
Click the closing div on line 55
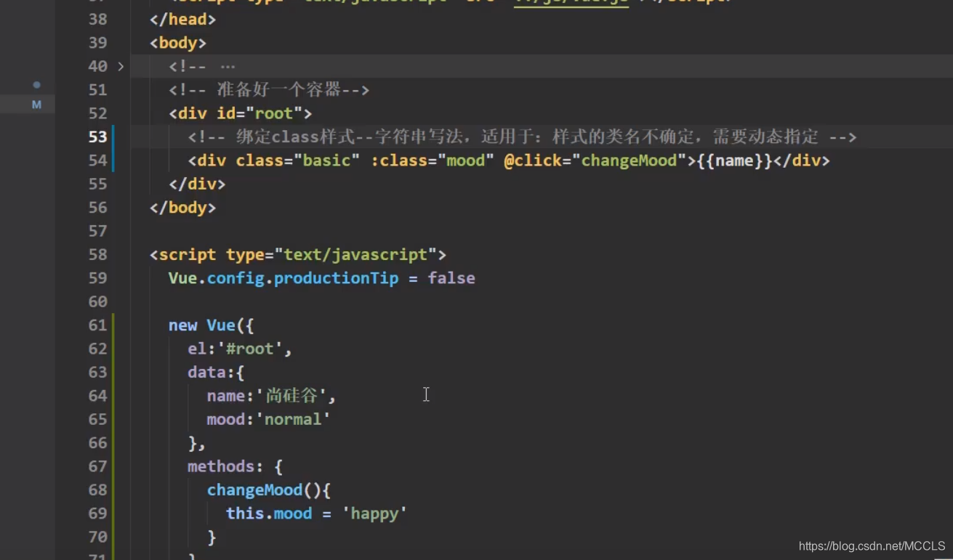197,184
